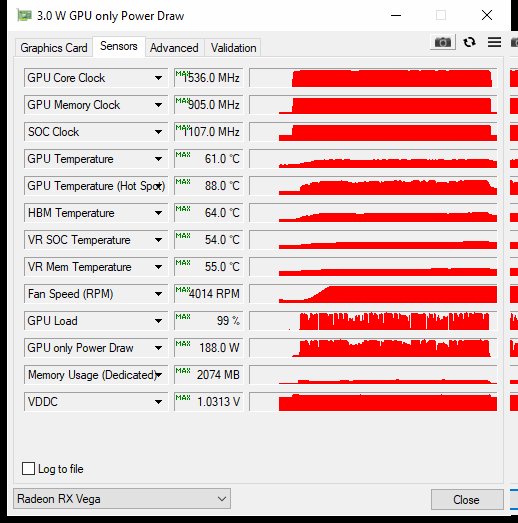Toggle the Log to file checkbox
Screen dimensions: 518x523
(28, 468)
